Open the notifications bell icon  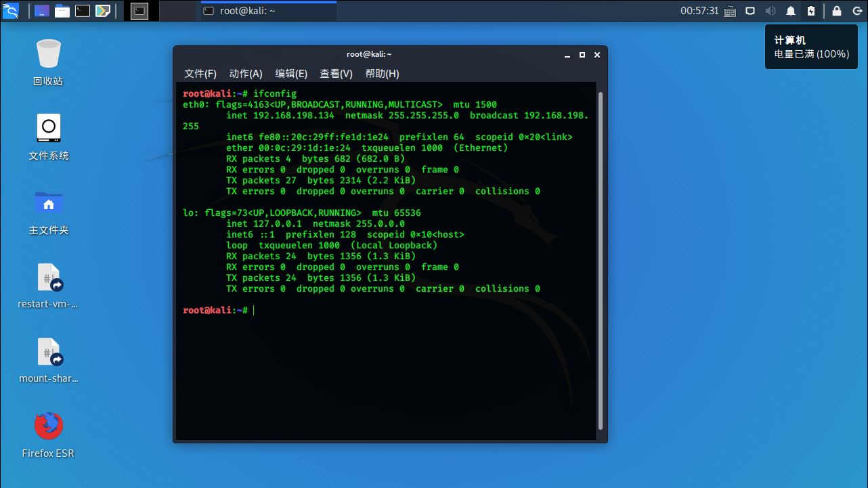pyautogui.click(x=791, y=11)
